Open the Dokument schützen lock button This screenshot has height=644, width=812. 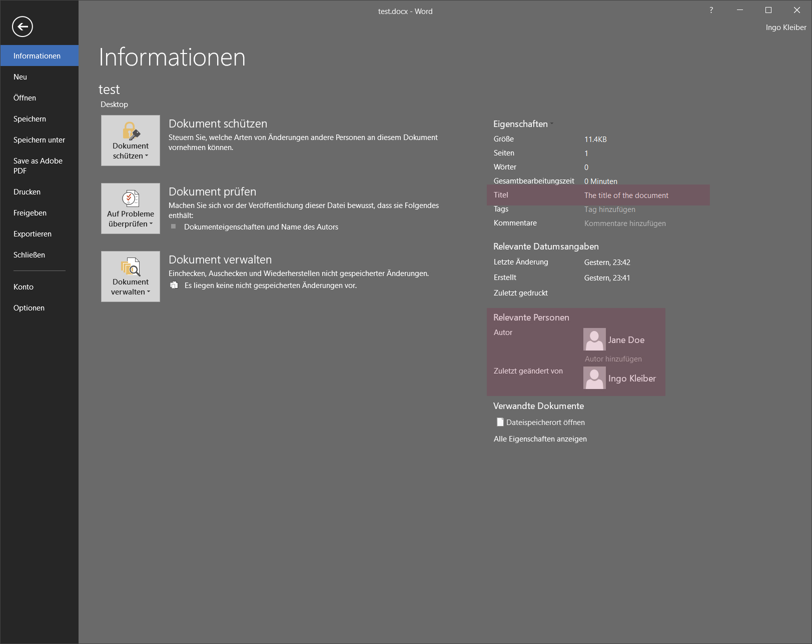[131, 140]
